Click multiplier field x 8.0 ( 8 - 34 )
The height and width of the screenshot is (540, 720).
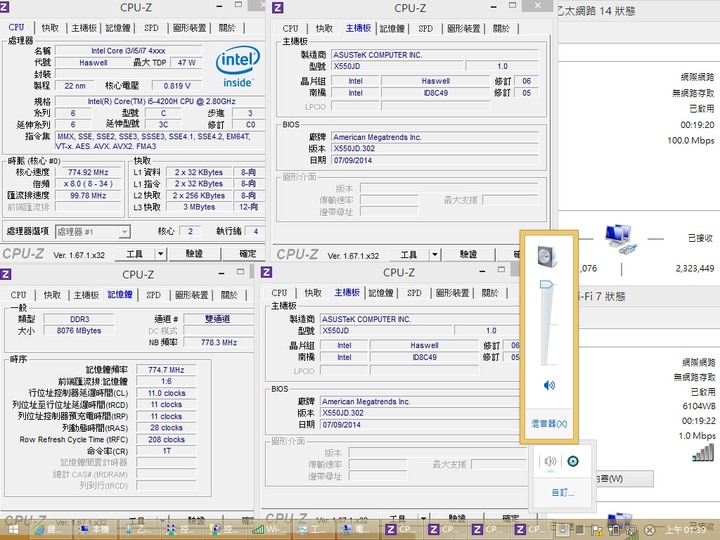coord(88,184)
